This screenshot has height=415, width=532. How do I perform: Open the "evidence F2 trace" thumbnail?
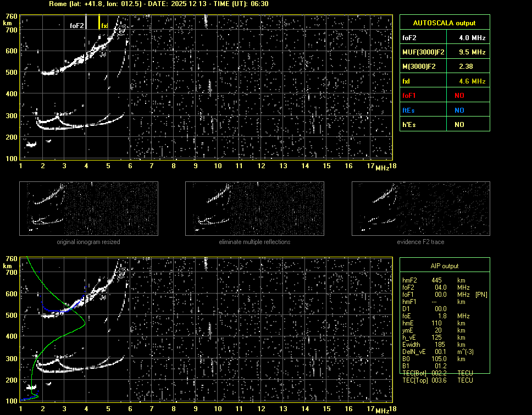pyautogui.click(x=420, y=209)
